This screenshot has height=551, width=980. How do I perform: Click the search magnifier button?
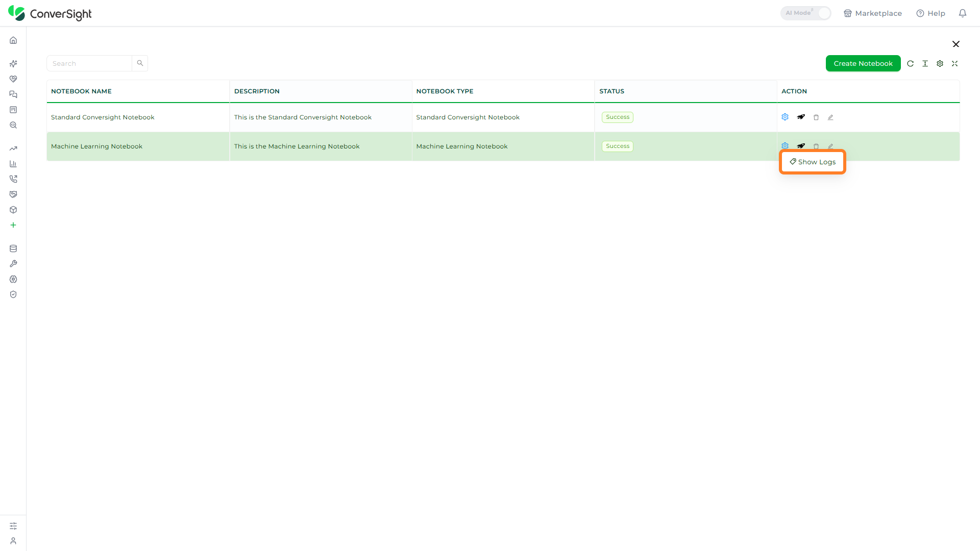coord(140,63)
